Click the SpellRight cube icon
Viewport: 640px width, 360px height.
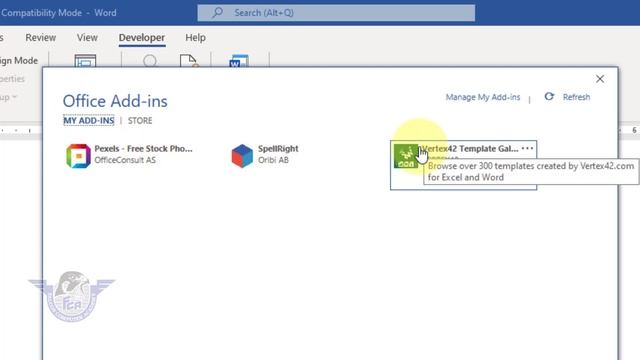click(242, 156)
